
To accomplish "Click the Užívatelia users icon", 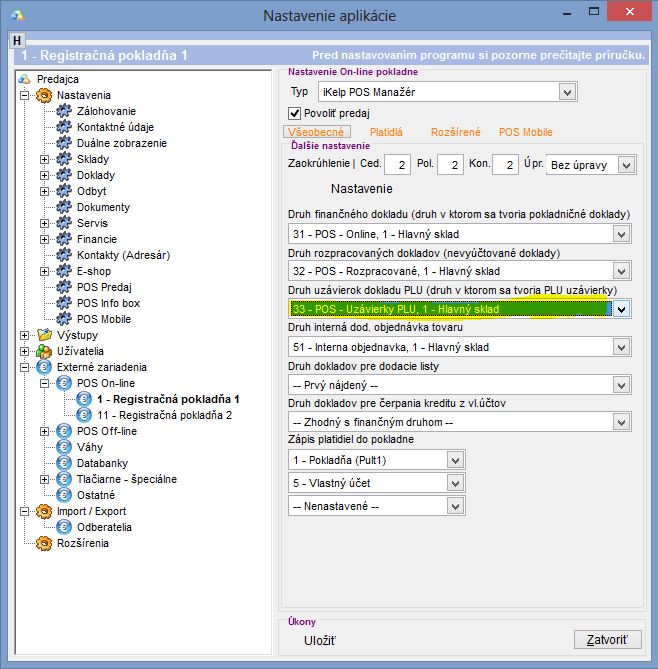I will click(44, 351).
